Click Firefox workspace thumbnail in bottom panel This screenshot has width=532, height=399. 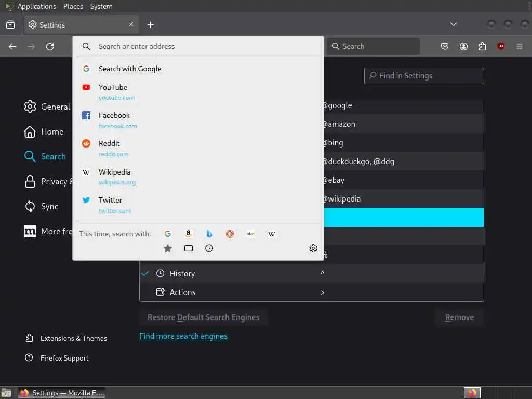click(472, 393)
